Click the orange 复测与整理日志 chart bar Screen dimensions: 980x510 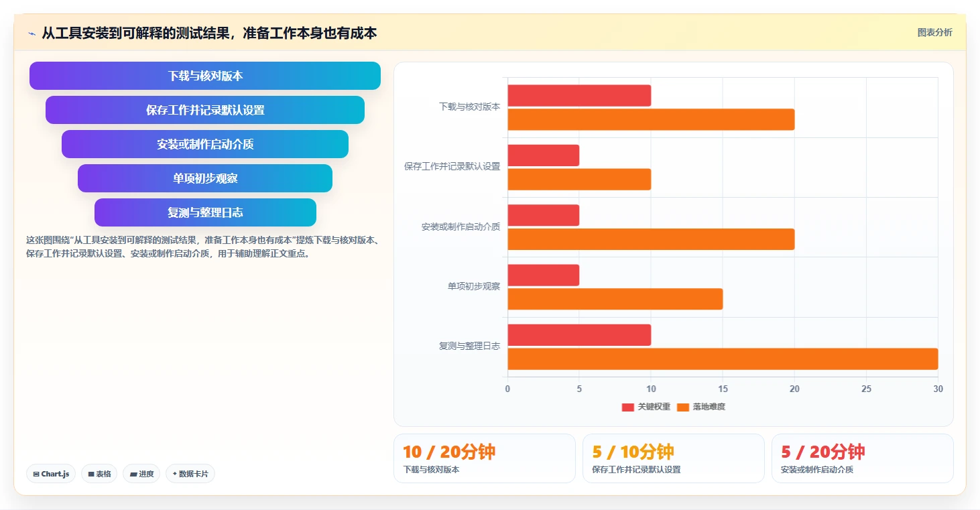(723, 359)
